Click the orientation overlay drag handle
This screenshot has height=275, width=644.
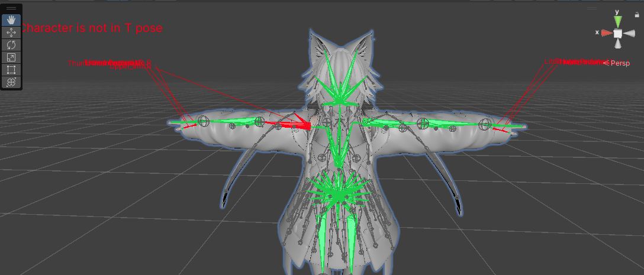pos(592,8)
